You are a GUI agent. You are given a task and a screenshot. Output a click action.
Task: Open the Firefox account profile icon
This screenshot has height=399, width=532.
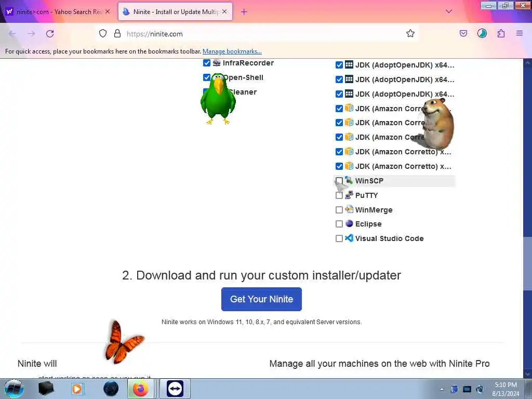tap(482, 33)
